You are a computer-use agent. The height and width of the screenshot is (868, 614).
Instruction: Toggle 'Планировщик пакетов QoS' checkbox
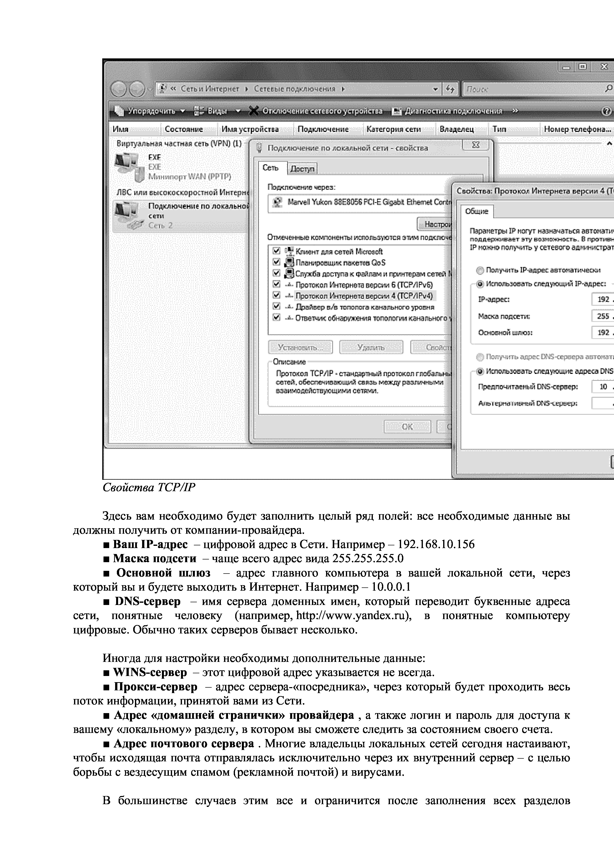click(277, 262)
